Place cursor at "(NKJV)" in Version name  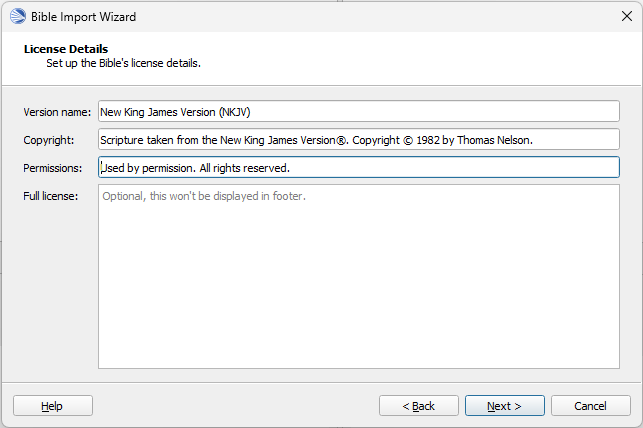coord(235,112)
